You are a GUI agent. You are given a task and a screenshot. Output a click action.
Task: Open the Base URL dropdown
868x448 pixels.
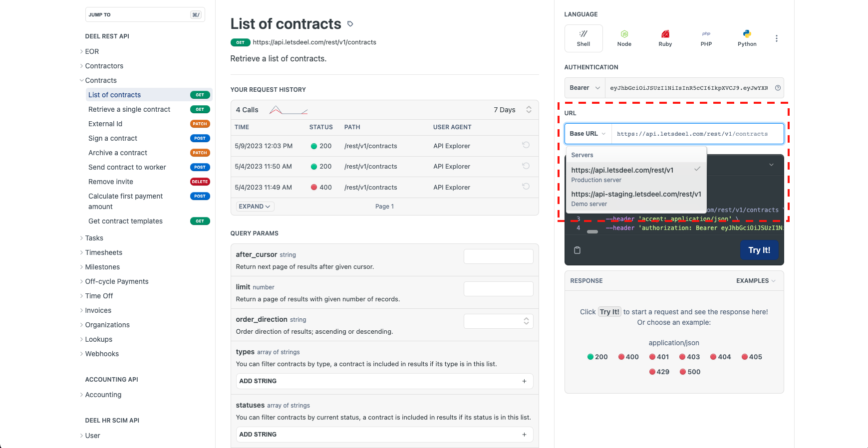587,134
